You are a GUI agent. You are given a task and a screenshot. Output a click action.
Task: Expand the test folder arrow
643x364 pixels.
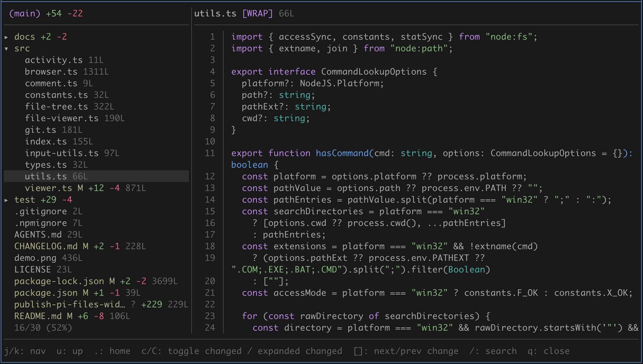(6, 200)
